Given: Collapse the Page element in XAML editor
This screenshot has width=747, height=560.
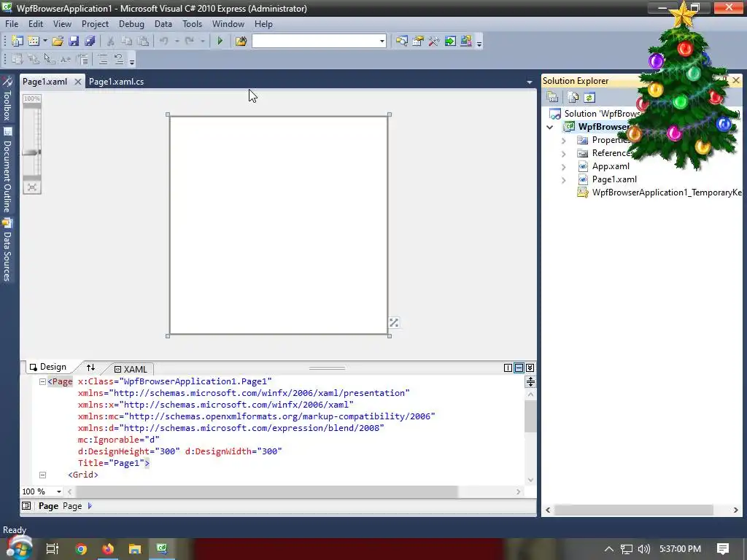Looking at the screenshot, I should (42, 381).
